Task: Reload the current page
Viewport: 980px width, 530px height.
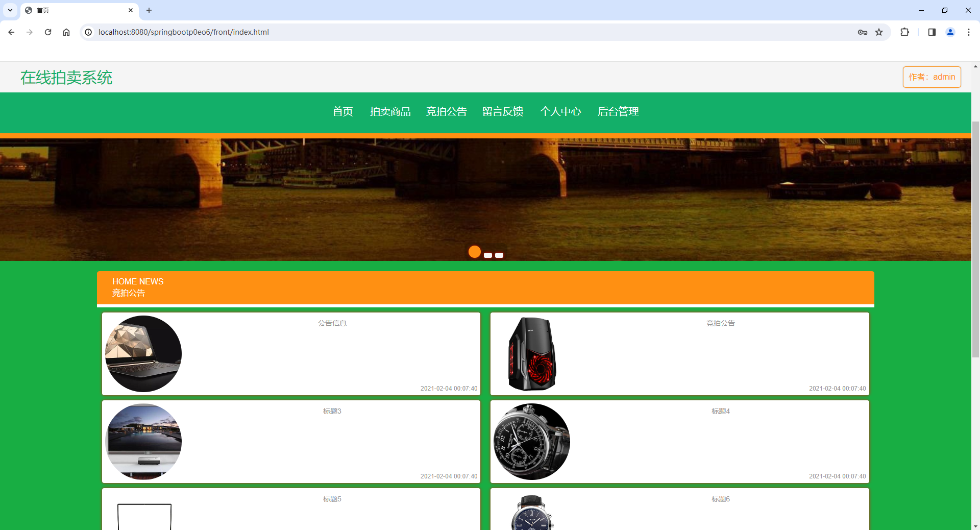Action: click(x=48, y=32)
